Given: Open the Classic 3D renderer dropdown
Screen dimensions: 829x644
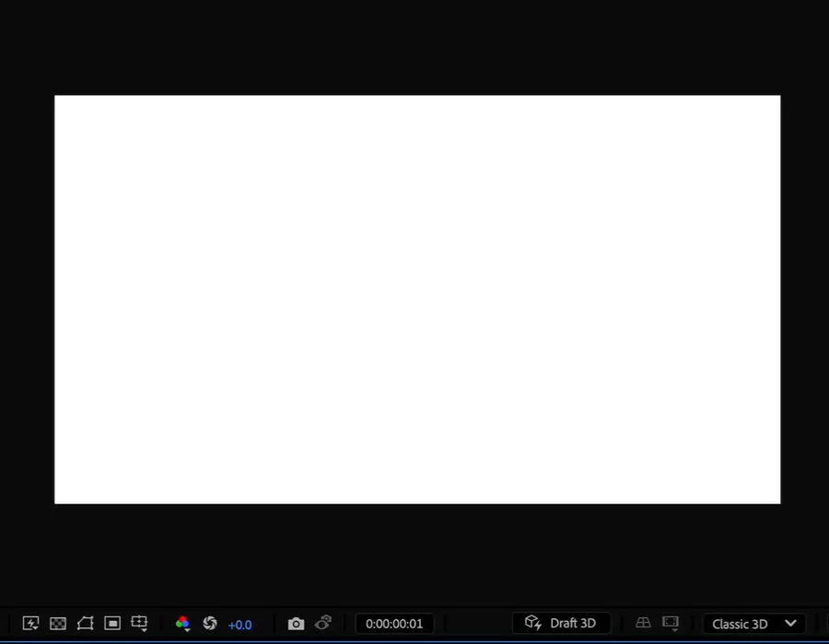Looking at the screenshot, I should tap(753, 624).
